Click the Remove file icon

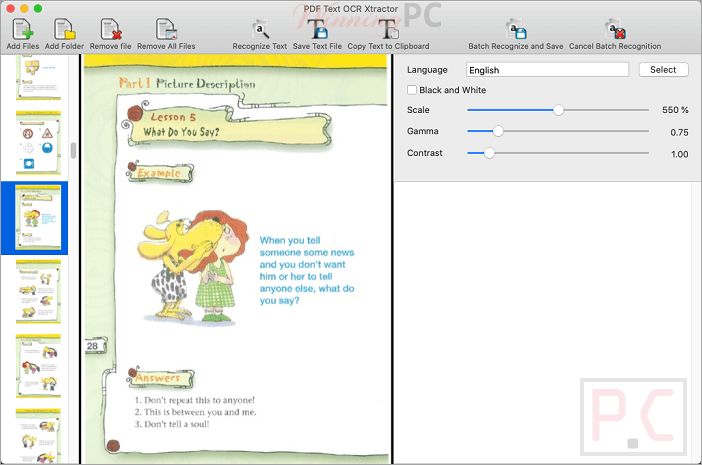coord(111,30)
